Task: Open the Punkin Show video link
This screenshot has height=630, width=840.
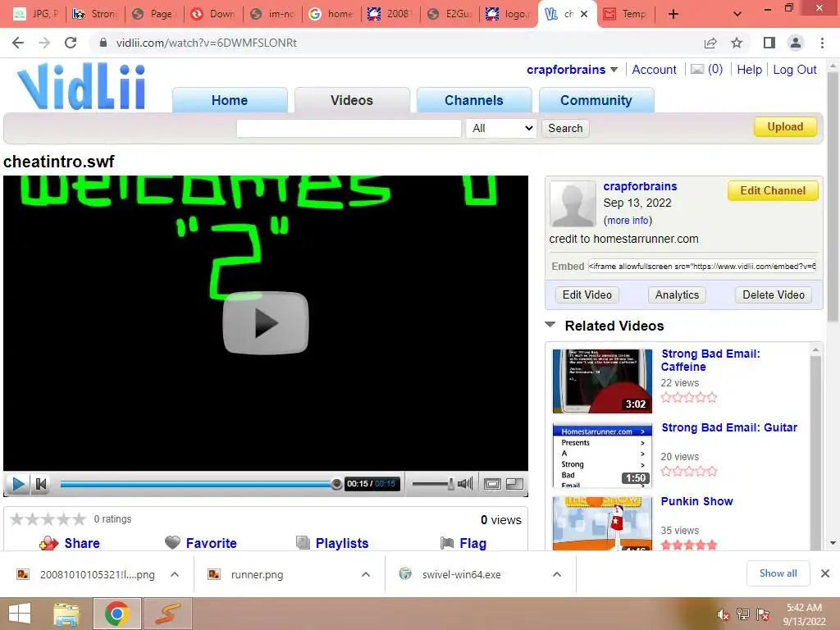Action: 696,501
